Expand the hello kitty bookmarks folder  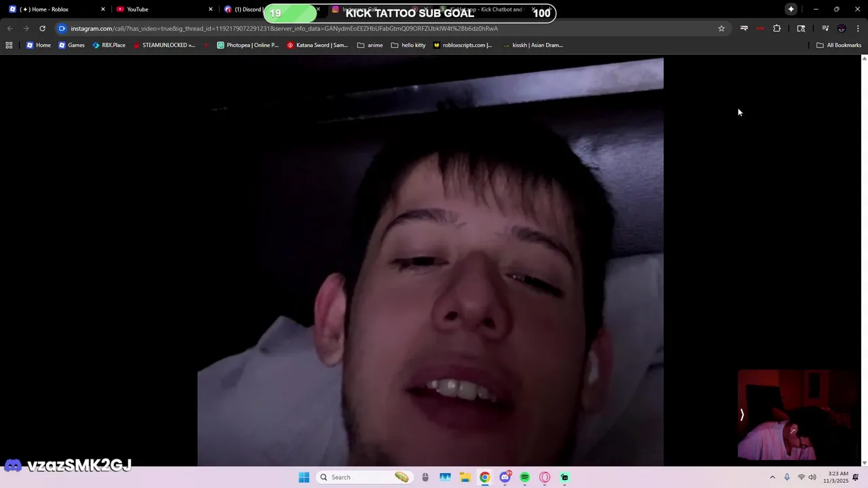408,45
